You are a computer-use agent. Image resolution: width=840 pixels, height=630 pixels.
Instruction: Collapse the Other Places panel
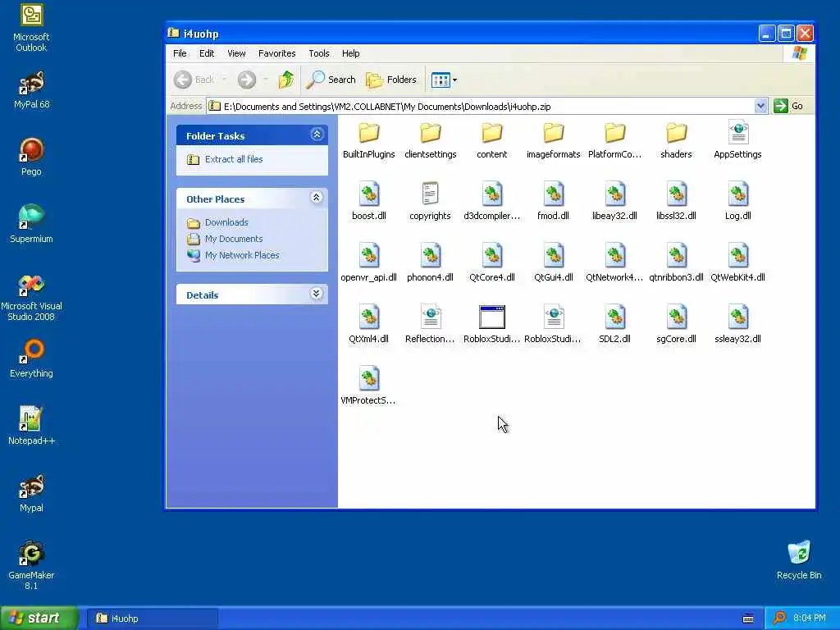(x=317, y=198)
